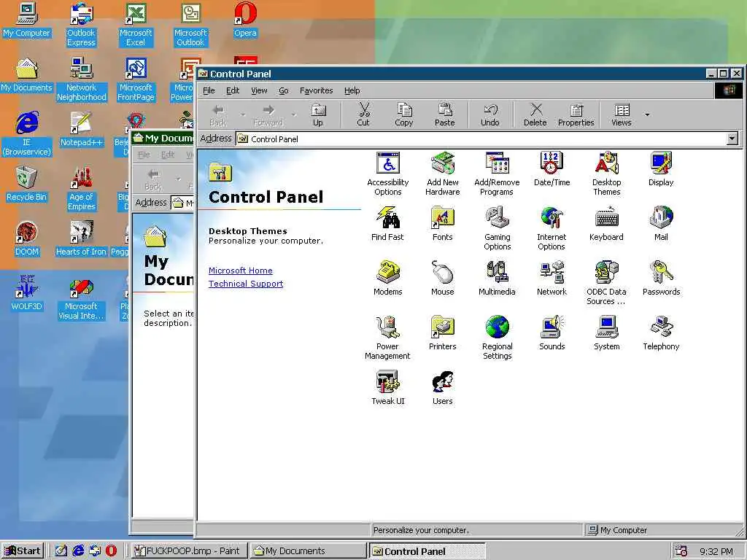This screenshot has height=560, width=747.
Task: Open the System applet
Action: coord(606,332)
